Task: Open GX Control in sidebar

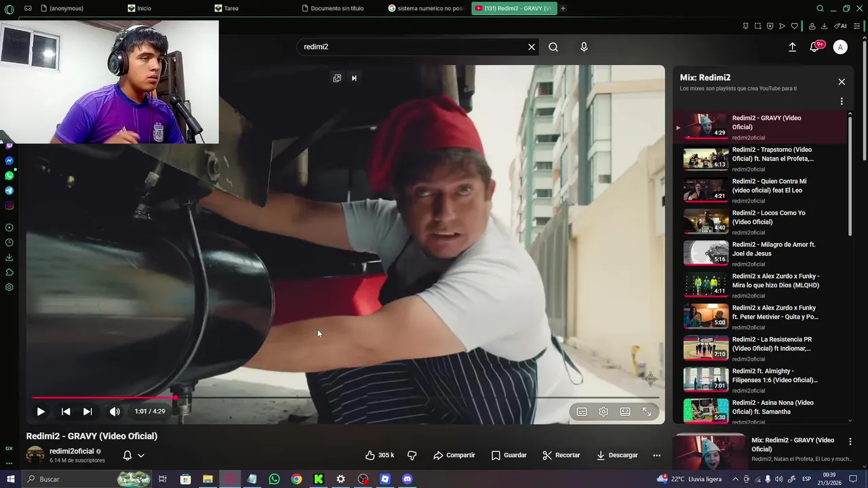Action: [x=9, y=448]
